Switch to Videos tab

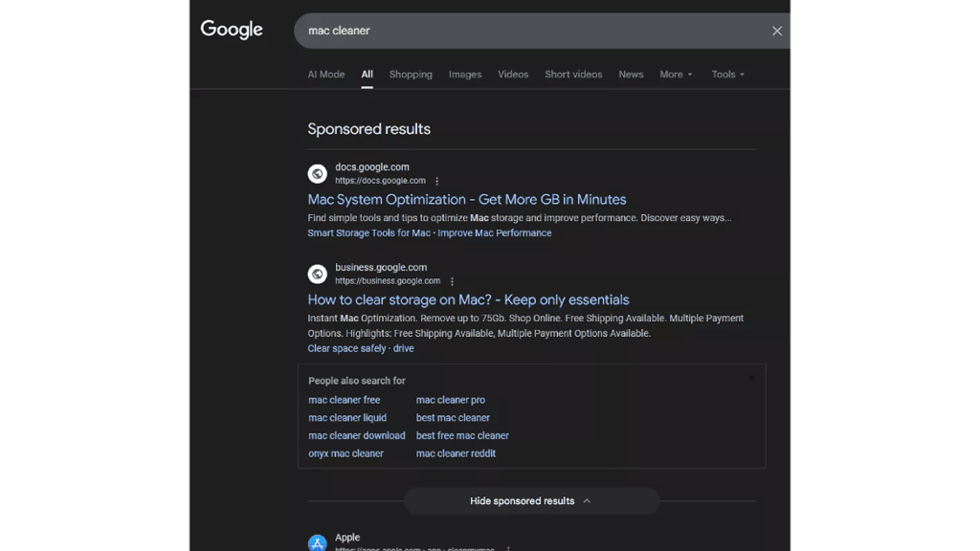click(513, 75)
